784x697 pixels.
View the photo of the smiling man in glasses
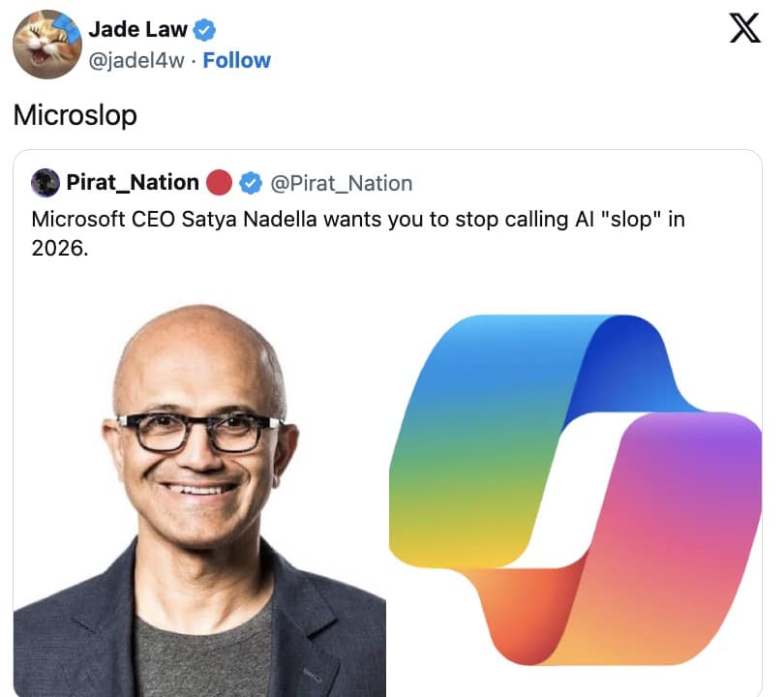point(199,499)
